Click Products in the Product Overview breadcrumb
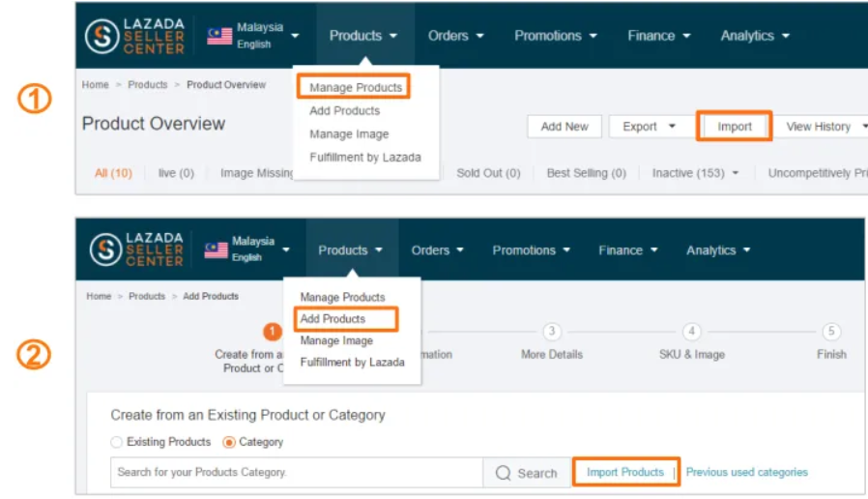 click(x=147, y=85)
